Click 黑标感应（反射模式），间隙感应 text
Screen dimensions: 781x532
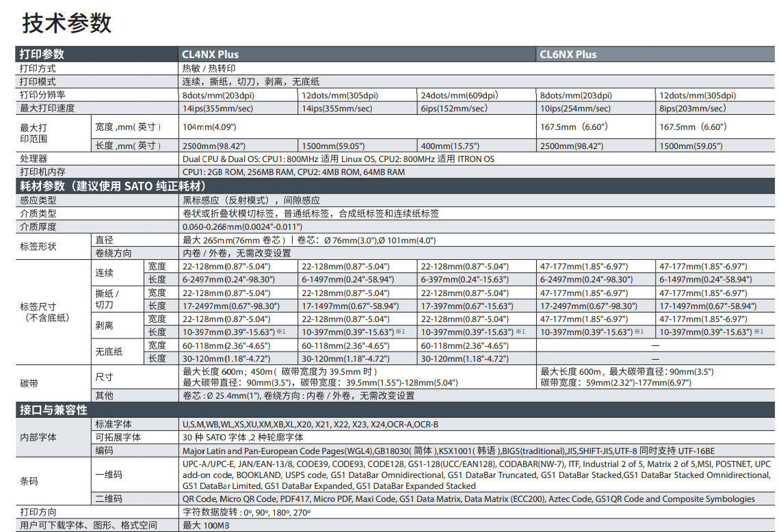[251, 200]
